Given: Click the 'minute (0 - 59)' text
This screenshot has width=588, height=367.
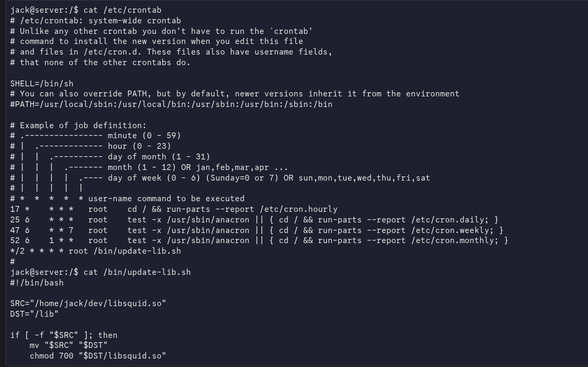Looking at the screenshot, I should click(x=144, y=136).
